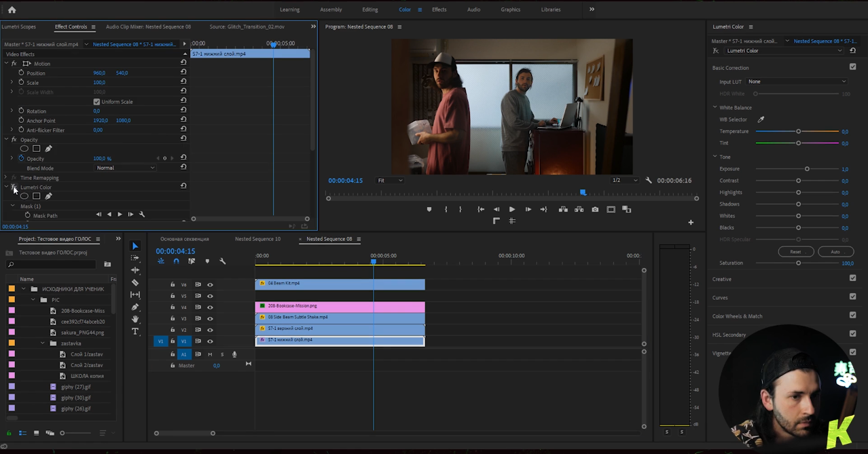Select the Pen tool in the timeline toolbar
The image size is (868, 454).
pos(135,307)
